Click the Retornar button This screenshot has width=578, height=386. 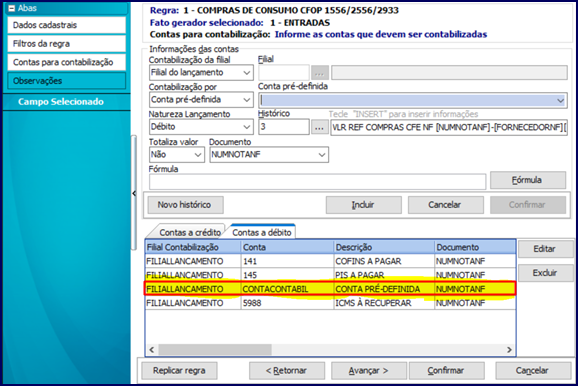pos(287,371)
